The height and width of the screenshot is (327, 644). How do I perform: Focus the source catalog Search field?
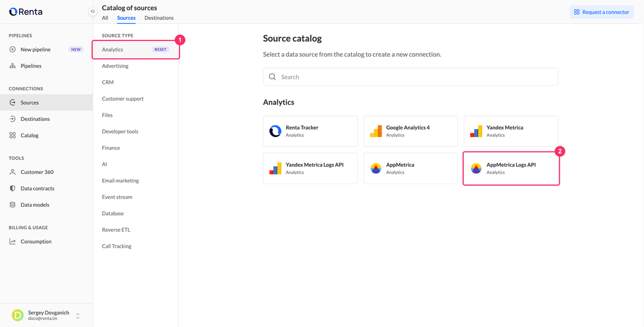[411, 77]
